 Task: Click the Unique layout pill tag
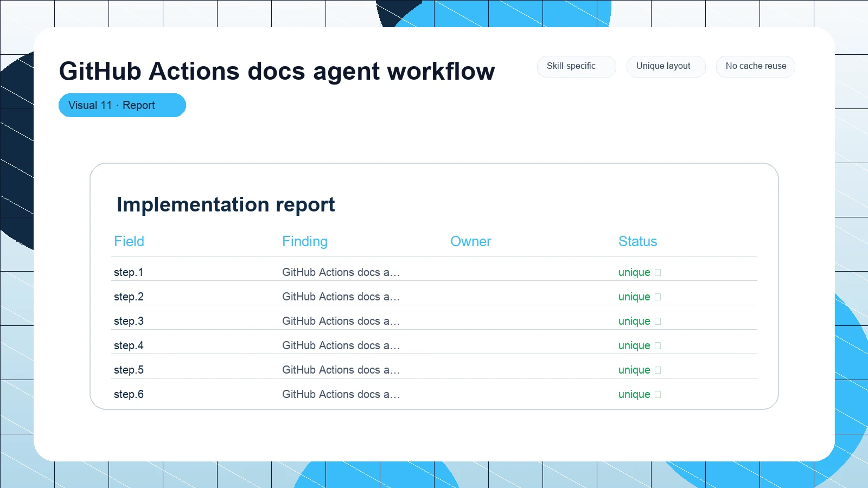pyautogui.click(x=666, y=66)
